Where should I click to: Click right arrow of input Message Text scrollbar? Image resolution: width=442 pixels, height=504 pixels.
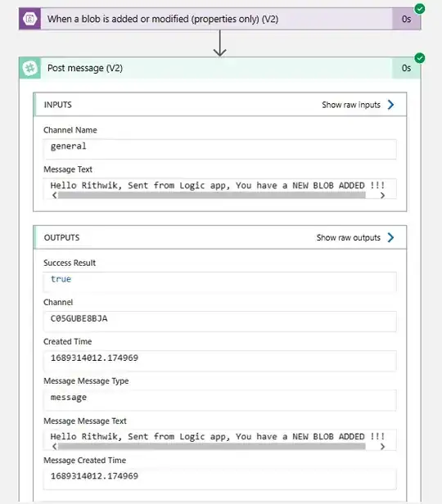pyautogui.click(x=382, y=195)
